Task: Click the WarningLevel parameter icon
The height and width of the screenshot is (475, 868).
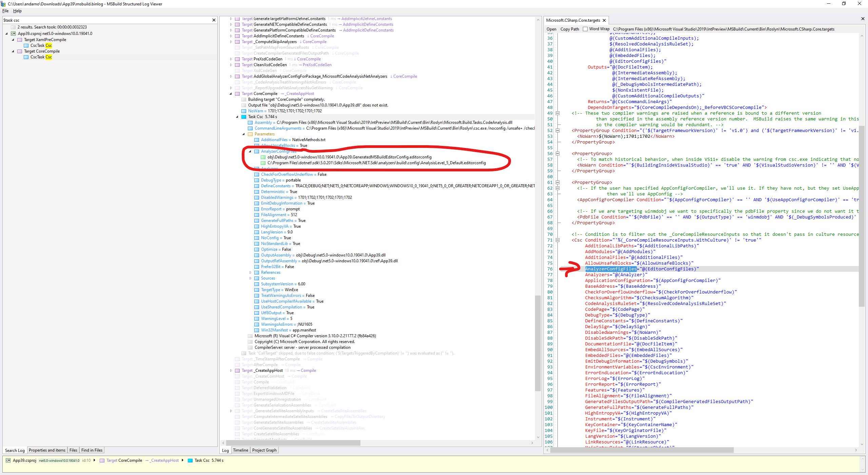Action: [x=257, y=319]
